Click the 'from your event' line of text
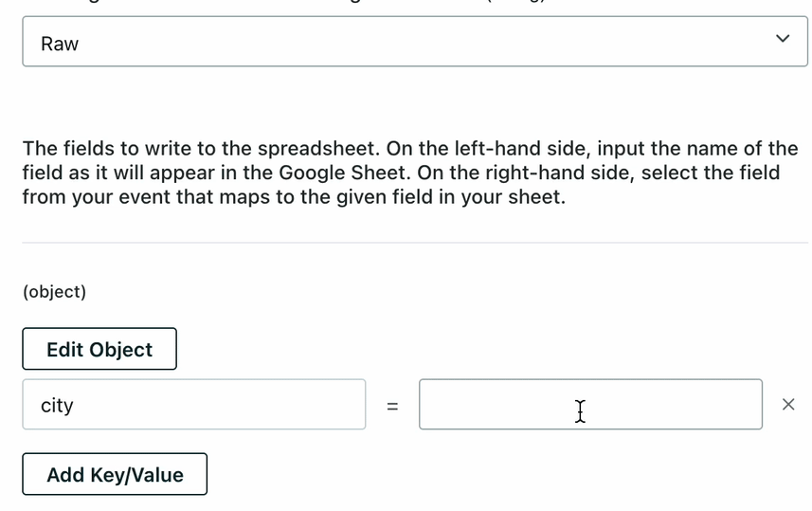Screen dimensions: 812x511 tap(95, 198)
